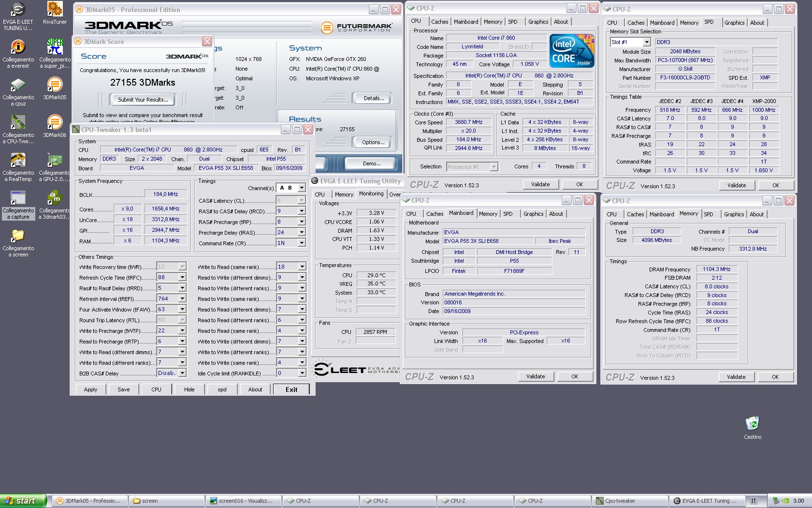Click the Exit button in CPU-Tweaker
812x508 pixels.
pos(291,389)
